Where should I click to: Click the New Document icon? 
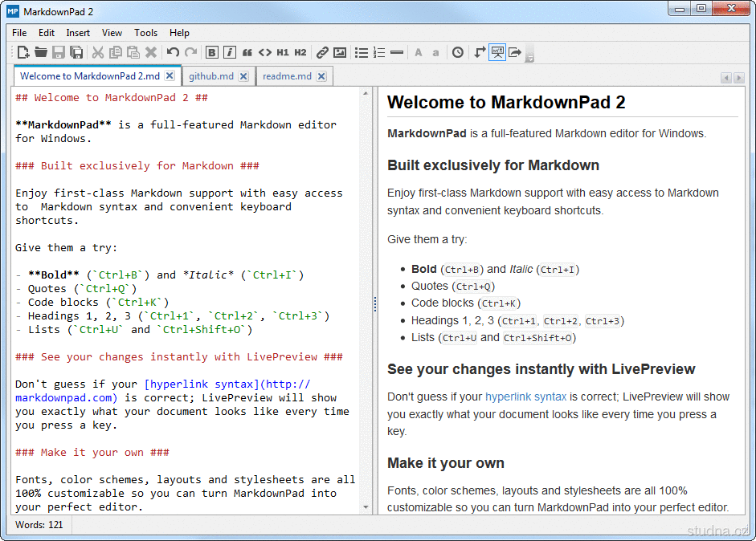(22, 52)
